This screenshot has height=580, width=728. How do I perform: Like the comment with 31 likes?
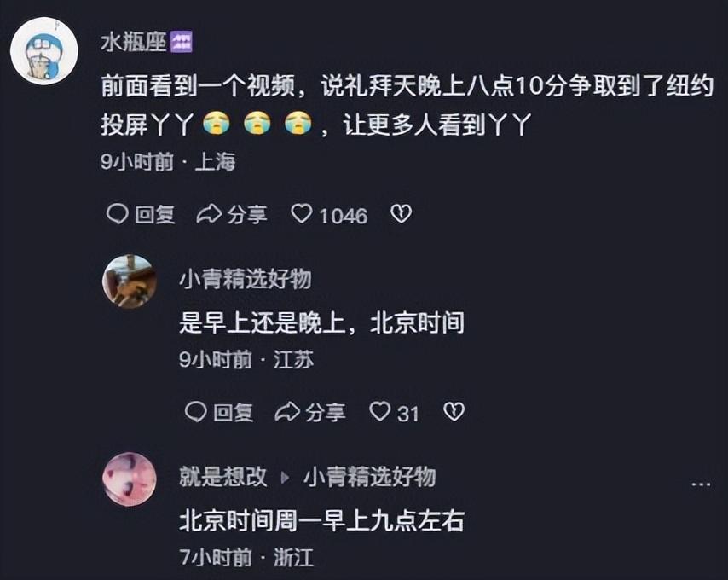tap(380, 412)
